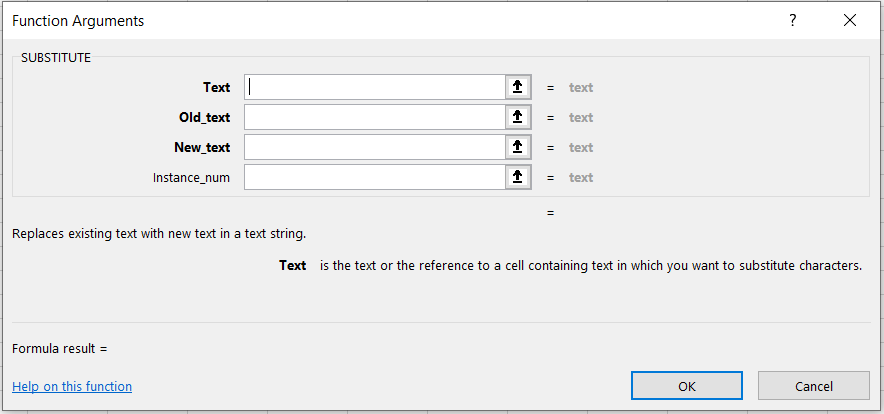Screen dimensions: 884x414
Task: Click the question mark help icon
Action: [793, 20]
